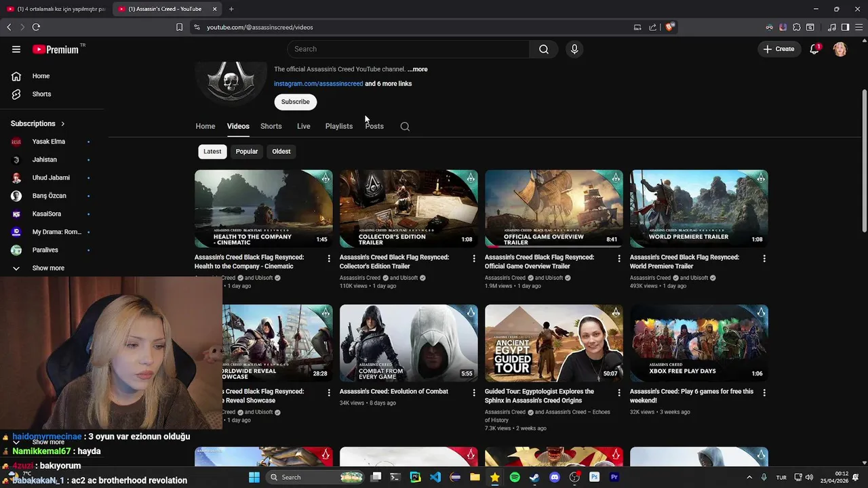The width and height of the screenshot is (868, 488).
Task: Expand the Subscriptions section
Action: click(38, 123)
